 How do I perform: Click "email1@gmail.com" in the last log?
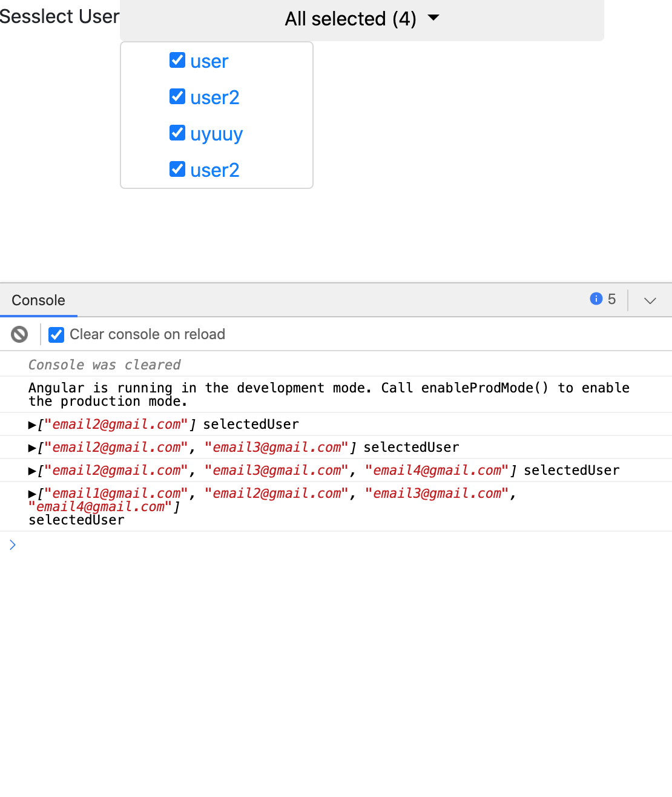coord(116,494)
